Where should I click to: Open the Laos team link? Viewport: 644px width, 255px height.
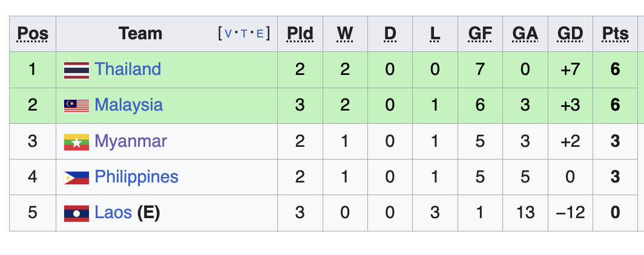click(113, 213)
